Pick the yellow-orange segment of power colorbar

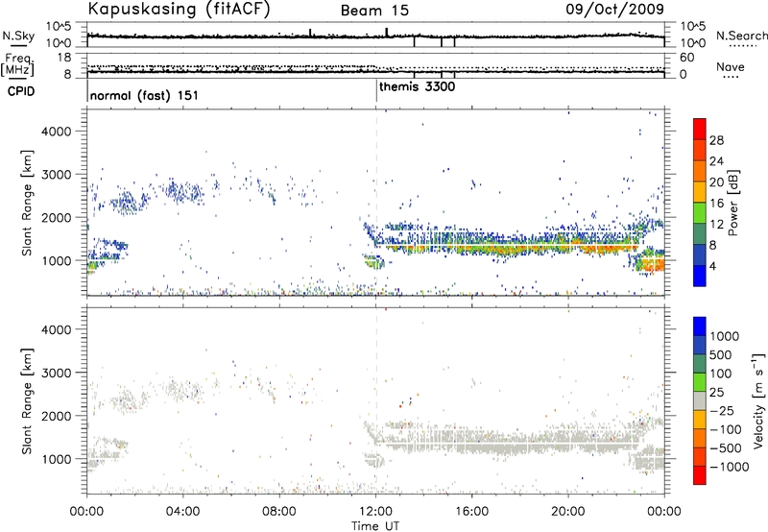click(x=700, y=192)
